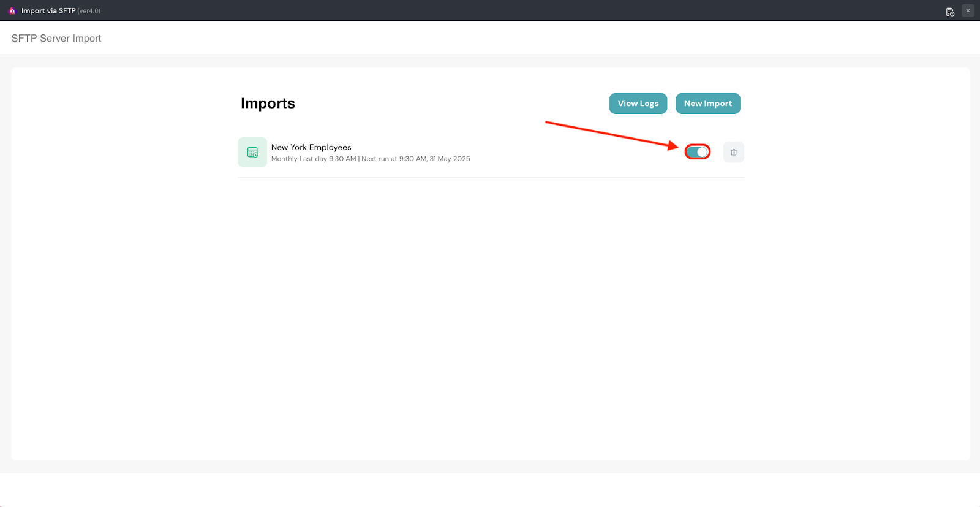Start a New Import
This screenshot has height=507, width=980.
point(707,104)
